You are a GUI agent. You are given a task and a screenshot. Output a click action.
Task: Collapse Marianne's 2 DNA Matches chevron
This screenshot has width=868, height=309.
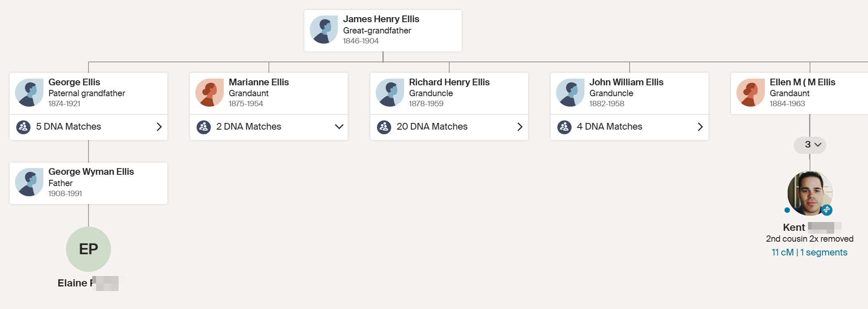point(339,127)
